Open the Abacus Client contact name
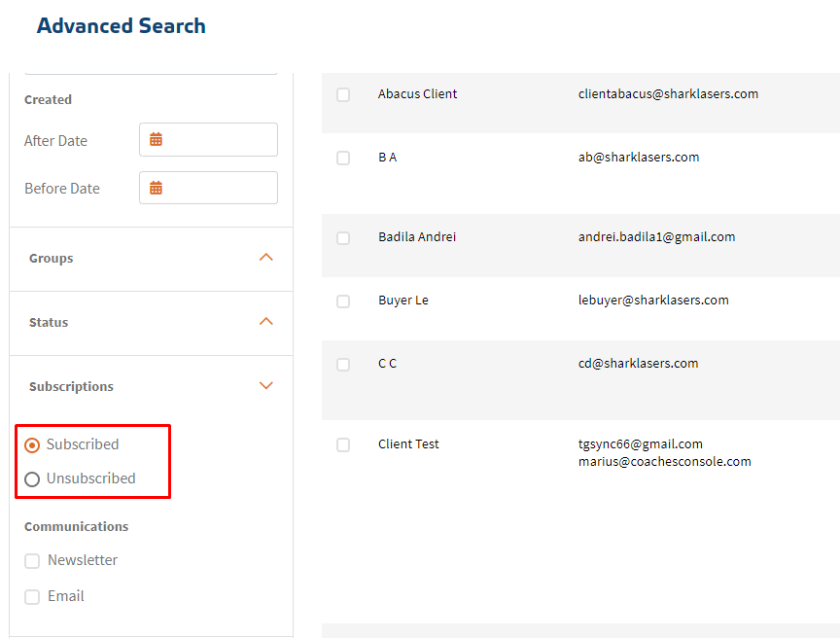The image size is (840, 638). pyautogui.click(x=417, y=94)
